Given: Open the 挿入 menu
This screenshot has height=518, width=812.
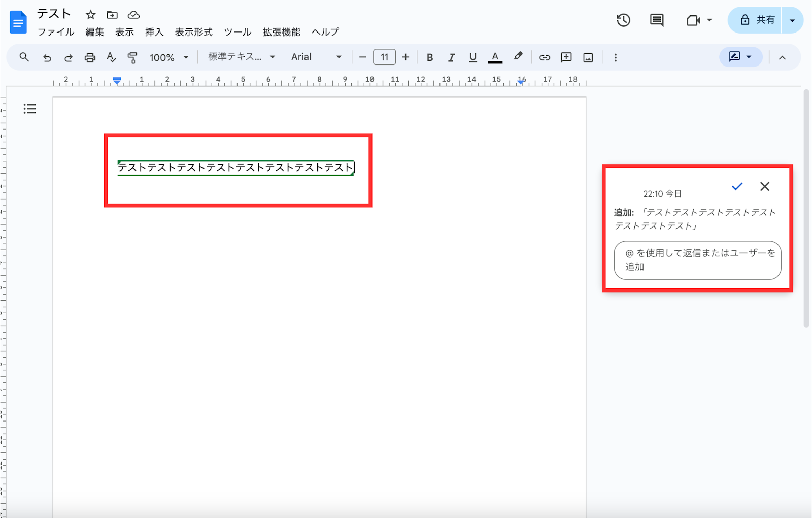Looking at the screenshot, I should (154, 32).
